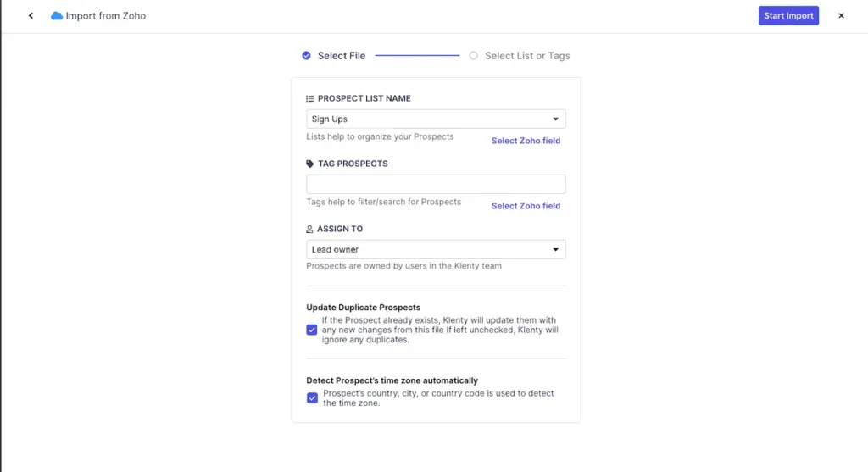The height and width of the screenshot is (472, 868).
Task: Click the Lead owner dropdown arrow
Action: point(556,250)
